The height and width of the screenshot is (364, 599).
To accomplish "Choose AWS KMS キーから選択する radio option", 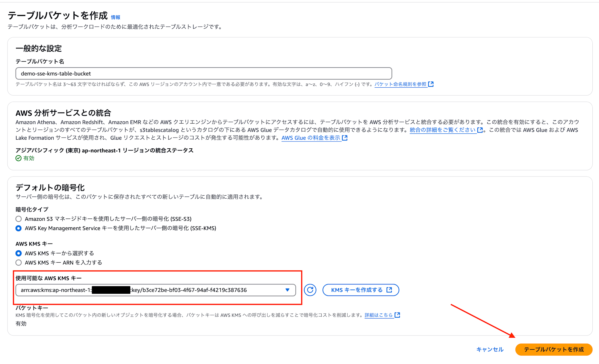I will click(19, 253).
